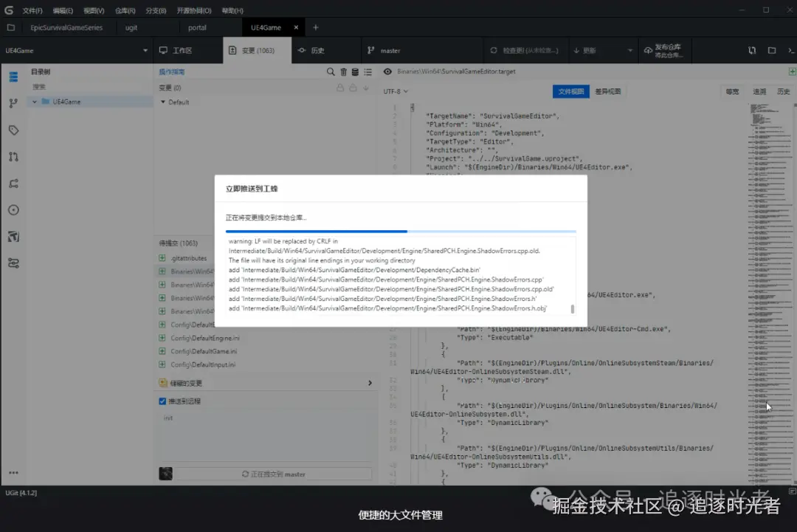Click the folder icon left of repository tabs
Screen dimensions: 797x532
pos(10,27)
